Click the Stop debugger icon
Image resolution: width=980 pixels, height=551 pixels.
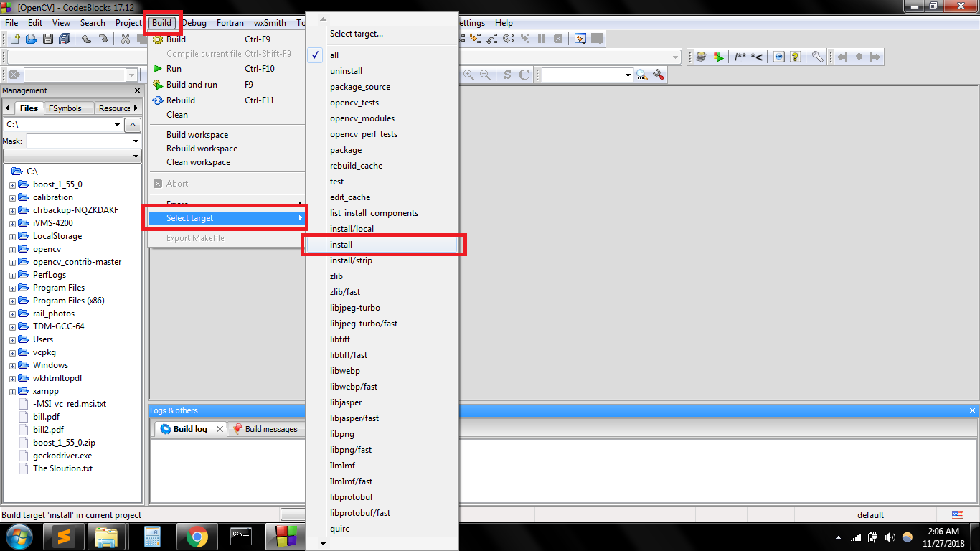coord(557,39)
